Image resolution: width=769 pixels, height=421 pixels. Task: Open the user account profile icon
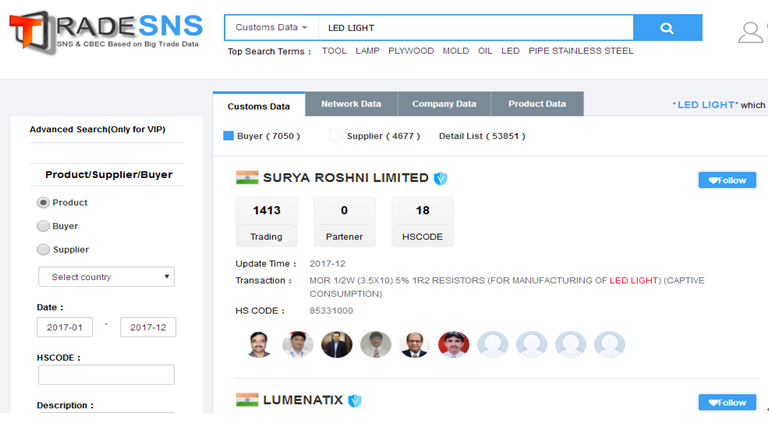750,33
